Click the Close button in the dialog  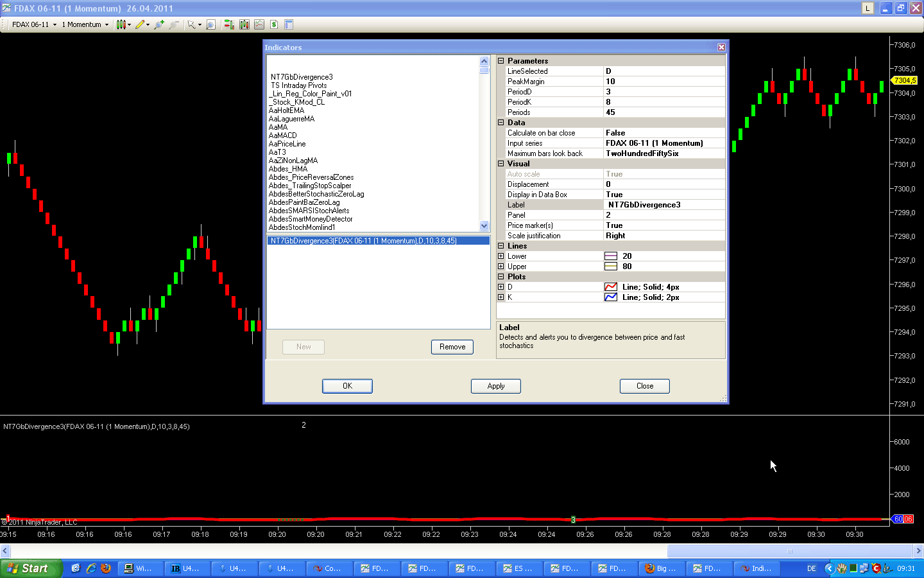645,386
